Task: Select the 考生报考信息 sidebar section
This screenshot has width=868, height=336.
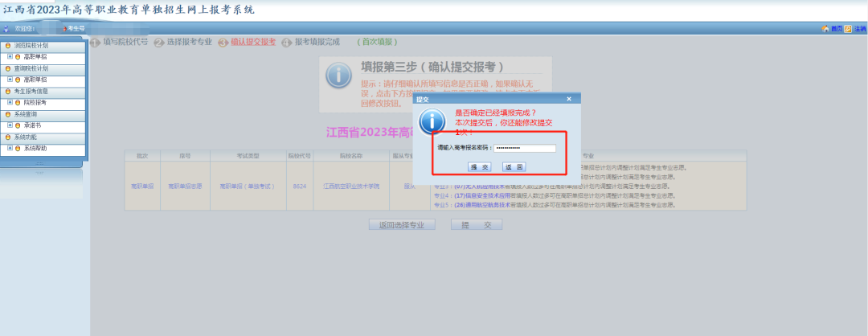Action: pyautogui.click(x=31, y=92)
